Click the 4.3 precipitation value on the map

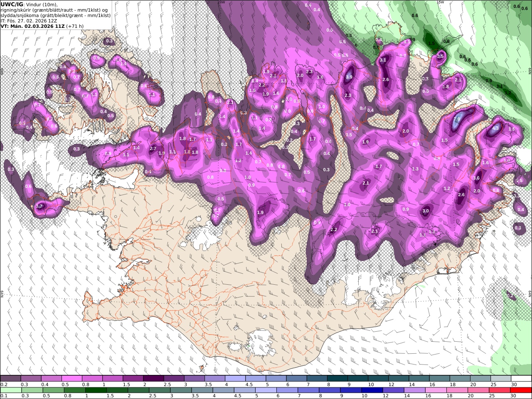click(x=495, y=128)
